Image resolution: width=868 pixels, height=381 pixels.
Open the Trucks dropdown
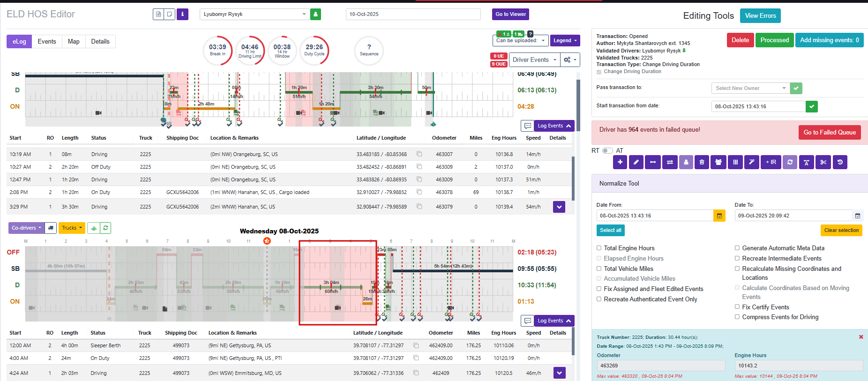pos(72,228)
